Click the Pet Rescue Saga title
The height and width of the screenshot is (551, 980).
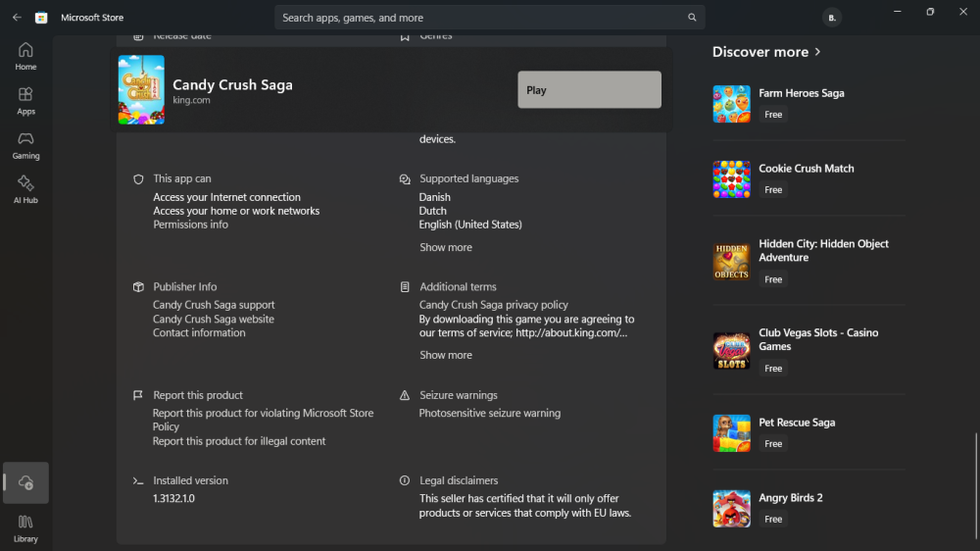tap(797, 423)
